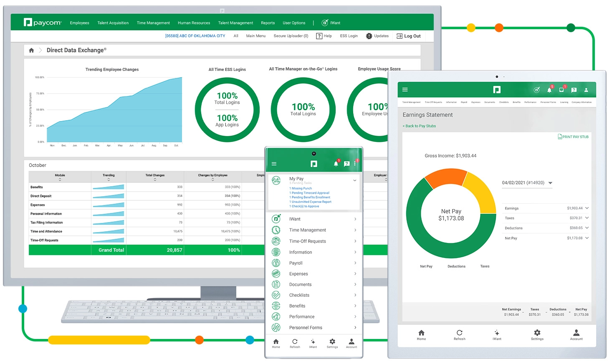
Task: Open the profile icon in tablet header
Action: coord(586,90)
